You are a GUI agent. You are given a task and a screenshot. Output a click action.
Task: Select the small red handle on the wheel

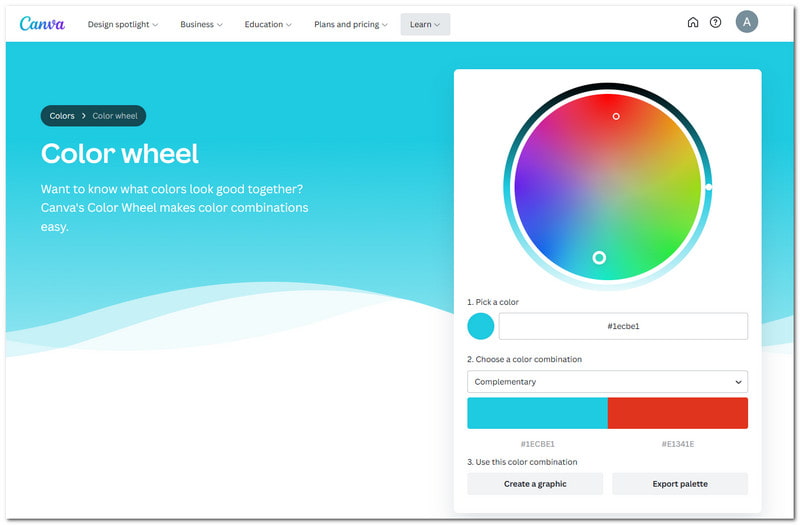(x=616, y=116)
